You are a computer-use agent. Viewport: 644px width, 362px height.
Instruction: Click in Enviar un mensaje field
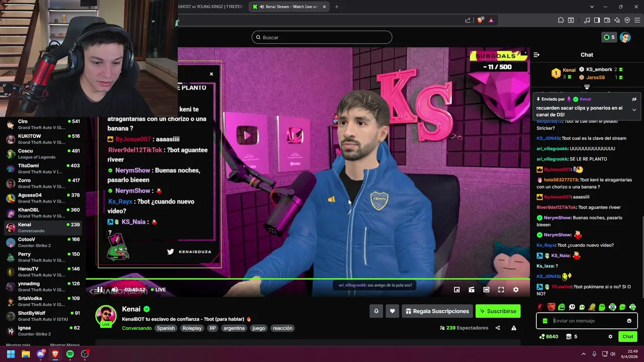pos(588,321)
